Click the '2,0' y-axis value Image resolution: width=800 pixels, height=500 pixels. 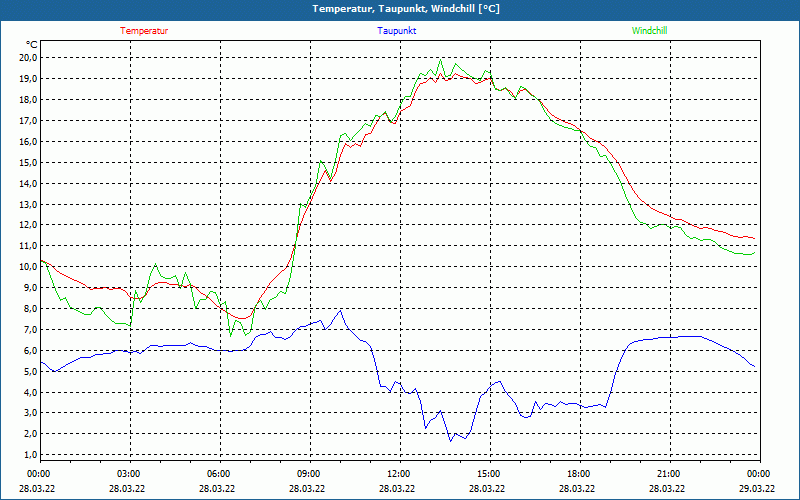point(30,434)
